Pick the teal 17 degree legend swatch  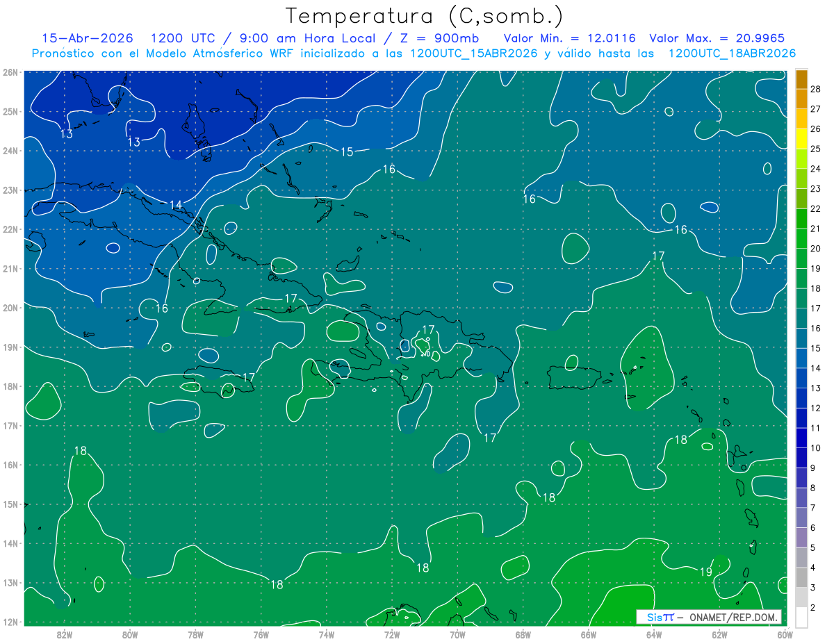[x=801, y=299]
